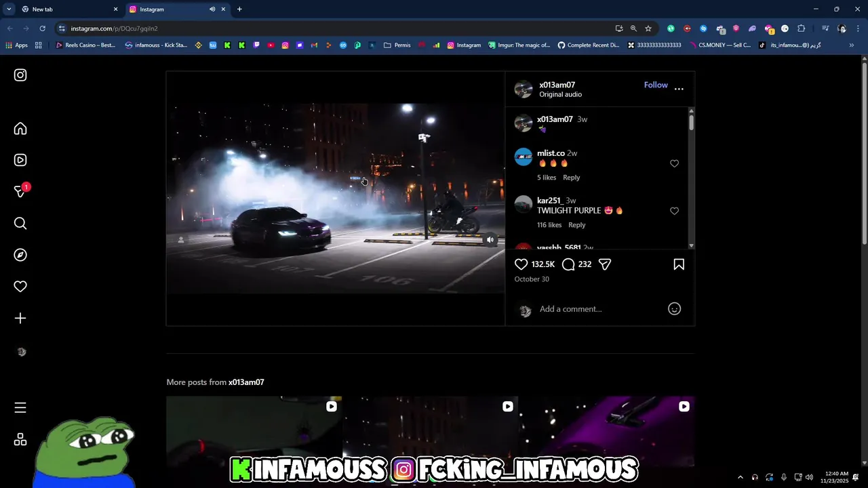Open profile avatar in sidebar
The width and height of the screenshot is (868, 488).
pos(21,352)
